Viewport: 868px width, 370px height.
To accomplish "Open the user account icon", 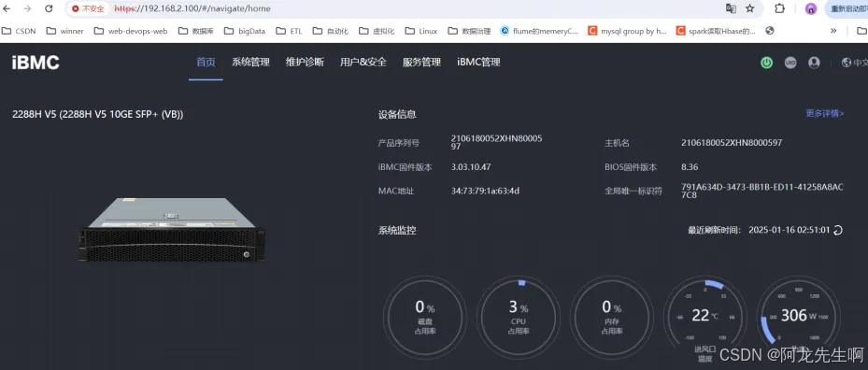I will pyautogui.click(x=814, y=63).
